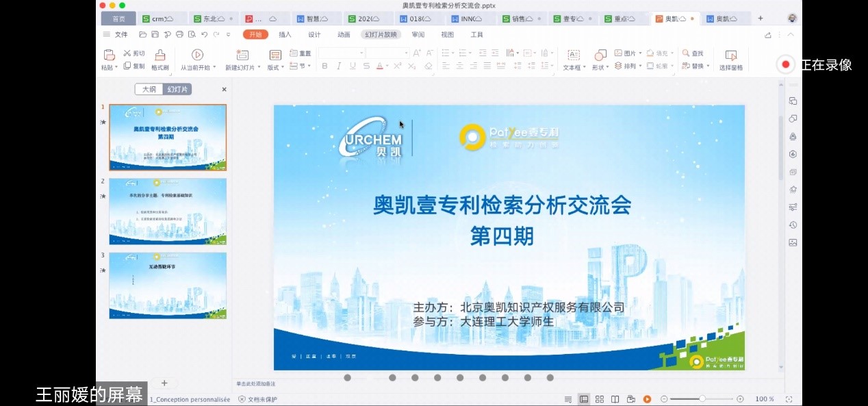Click the Format Painter (格式刷) icon
Screen dimensions: 868x406
pyautogui.click(x=160, y=55)
